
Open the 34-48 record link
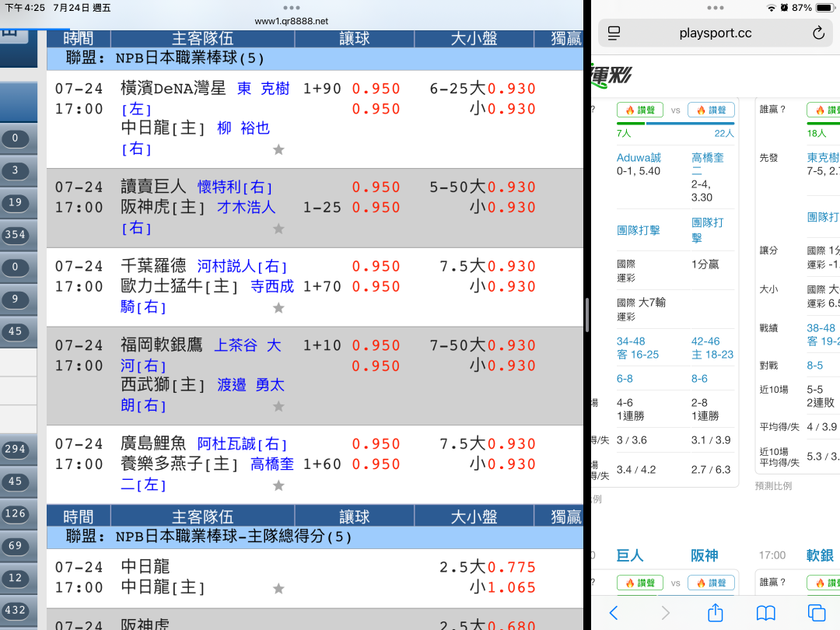(x=631, y=341)
